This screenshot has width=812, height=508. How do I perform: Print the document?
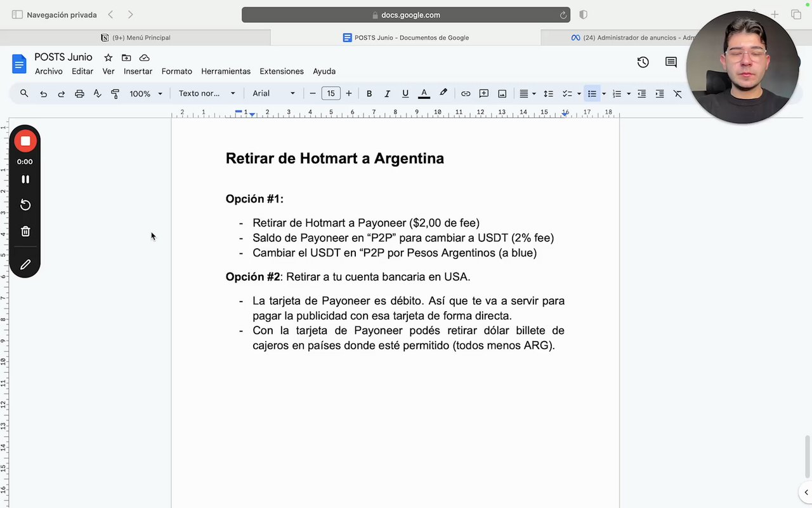tap(79, 93)
